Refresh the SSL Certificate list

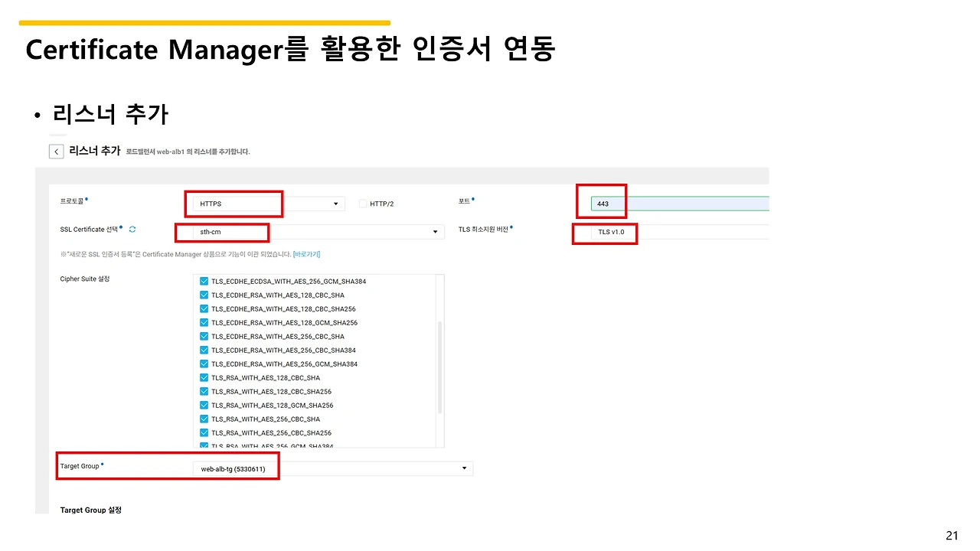click(x=132, y=229)
